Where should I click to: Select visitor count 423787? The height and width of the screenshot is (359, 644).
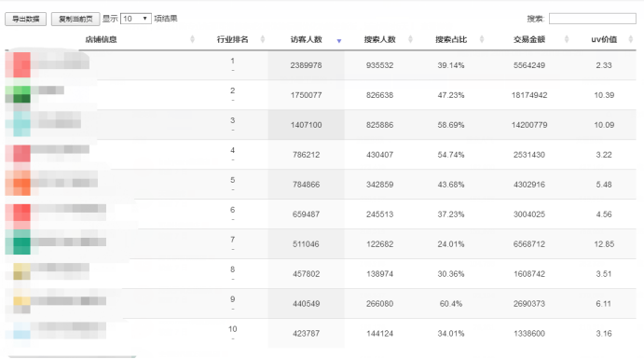306,334
